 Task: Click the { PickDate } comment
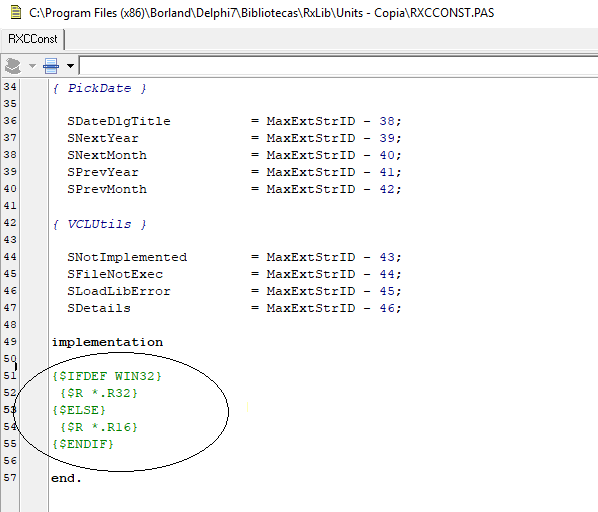click(x=99, y=88)
